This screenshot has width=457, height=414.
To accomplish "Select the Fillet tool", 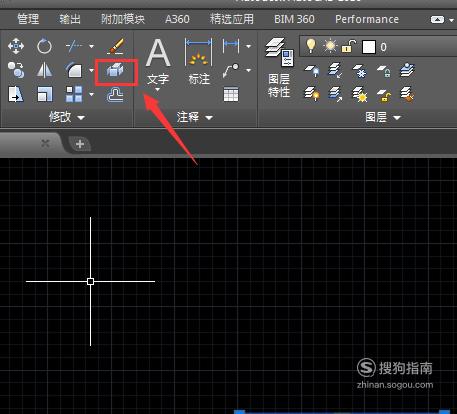I will click(x=74, y=70).
